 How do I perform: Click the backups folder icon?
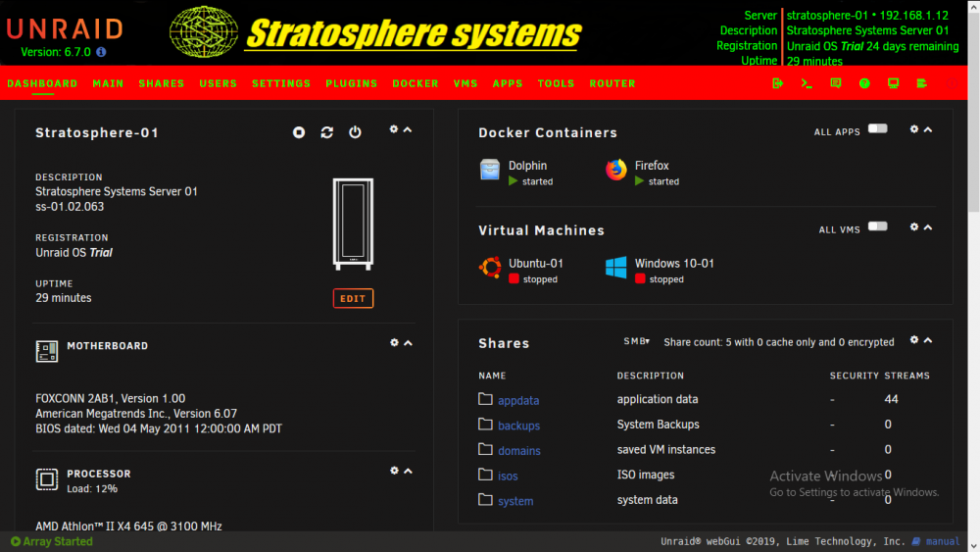point(486,424)
